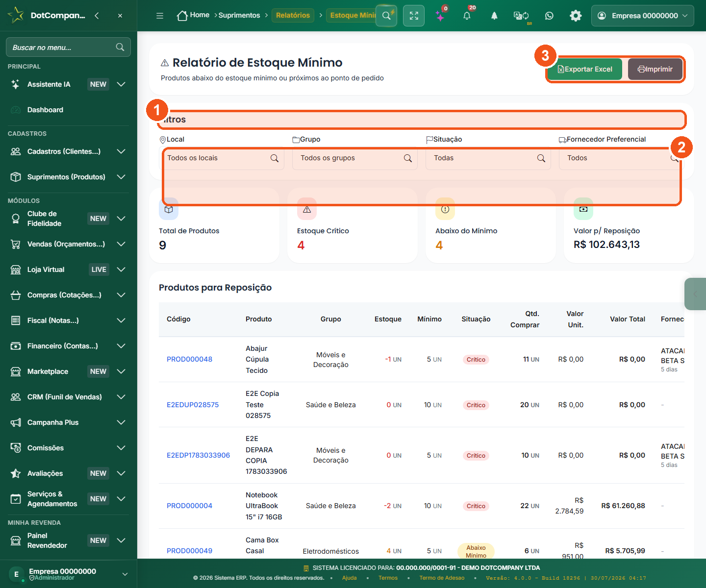Open the AI sparkle icon with 0 badge
706x588 pixels.
point(440,16)
